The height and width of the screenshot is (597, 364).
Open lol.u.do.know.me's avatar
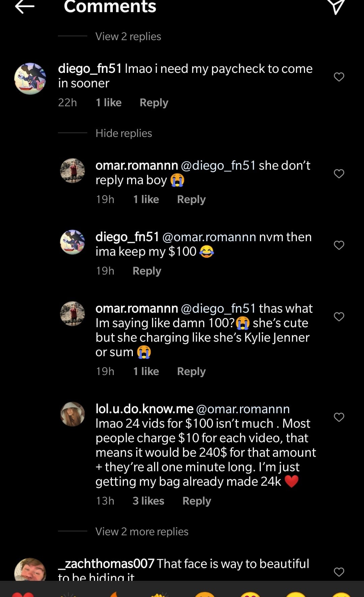[x=72, y=414]
